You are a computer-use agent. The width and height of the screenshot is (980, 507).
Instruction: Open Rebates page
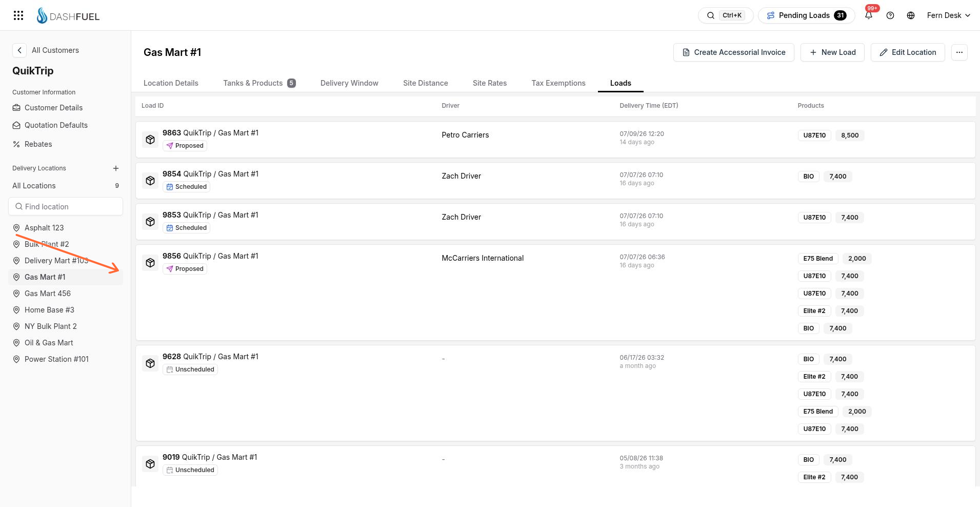38,144
